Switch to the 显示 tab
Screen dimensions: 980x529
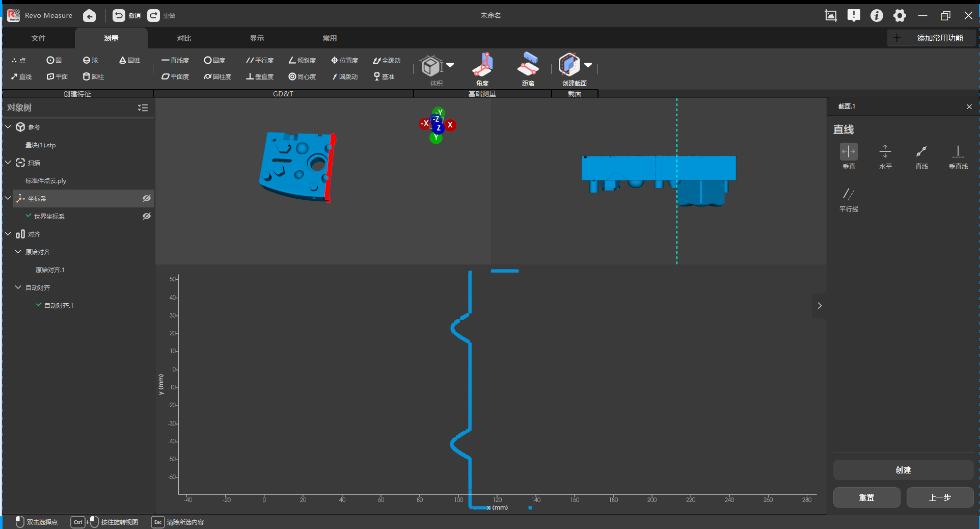click(257, 38)
